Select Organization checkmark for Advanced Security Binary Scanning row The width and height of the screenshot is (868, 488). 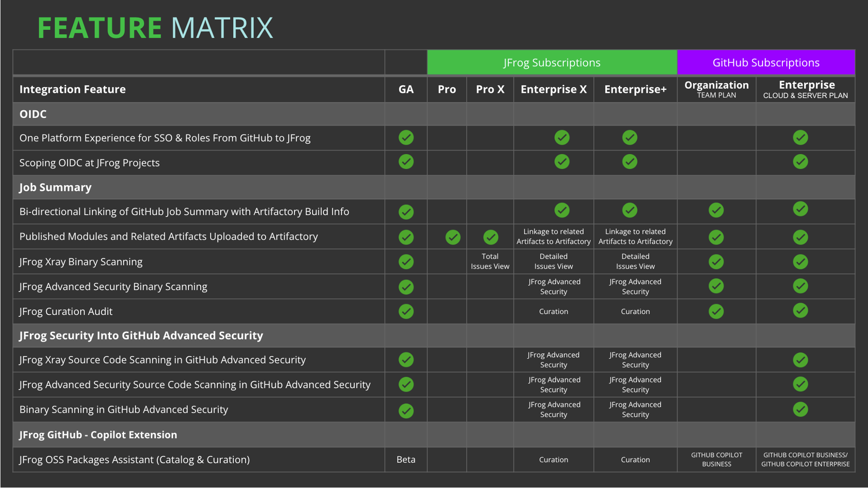716,286
